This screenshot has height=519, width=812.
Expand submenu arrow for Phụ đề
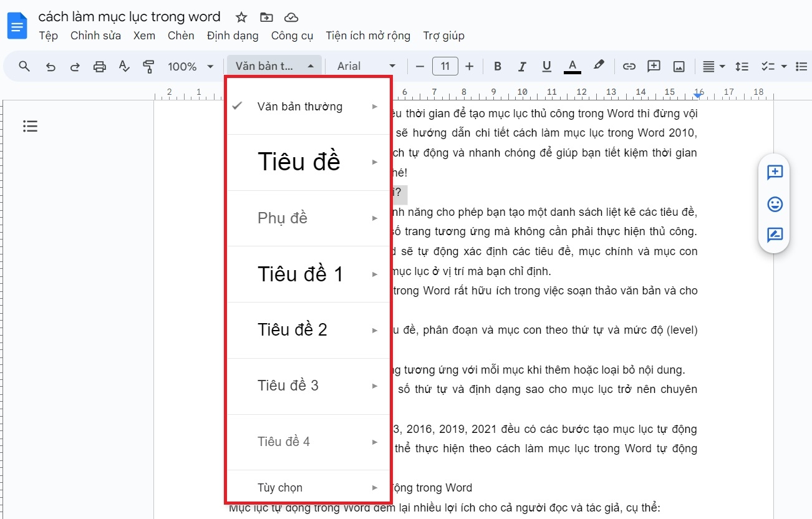375,218
